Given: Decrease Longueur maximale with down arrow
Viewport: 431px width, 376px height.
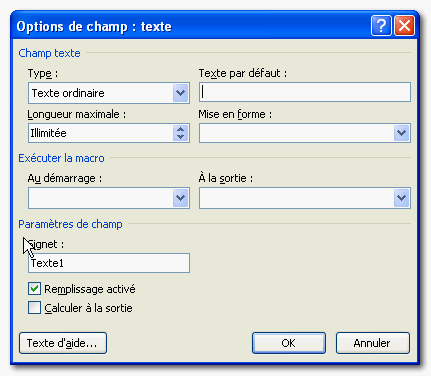Looking at the screenshot, I should (x=180, y=137).
